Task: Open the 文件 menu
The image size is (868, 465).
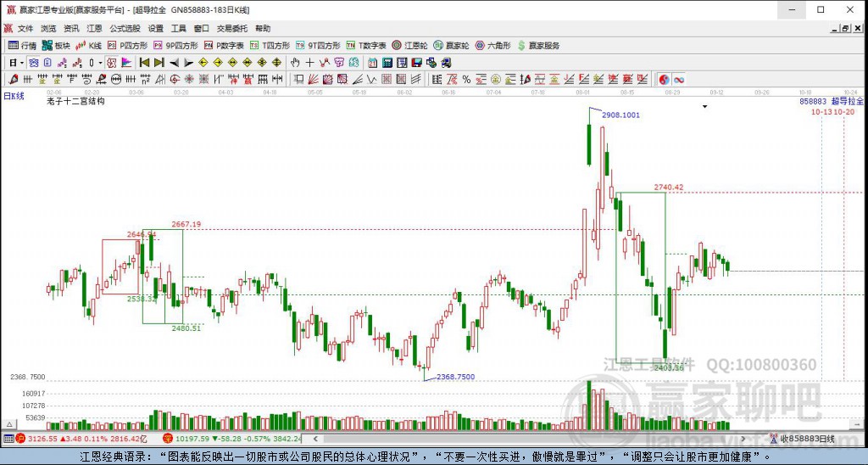Action: tap(25, 28)
